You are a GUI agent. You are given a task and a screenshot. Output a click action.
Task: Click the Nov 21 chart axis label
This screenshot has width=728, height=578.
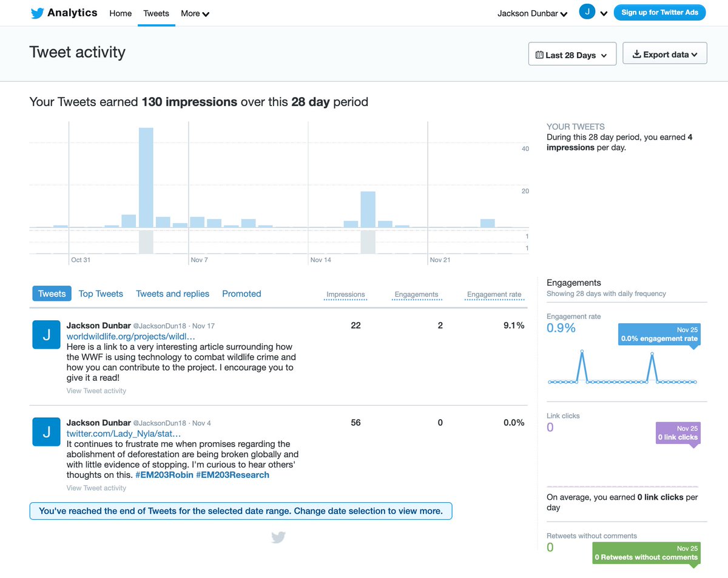[440, 260]
